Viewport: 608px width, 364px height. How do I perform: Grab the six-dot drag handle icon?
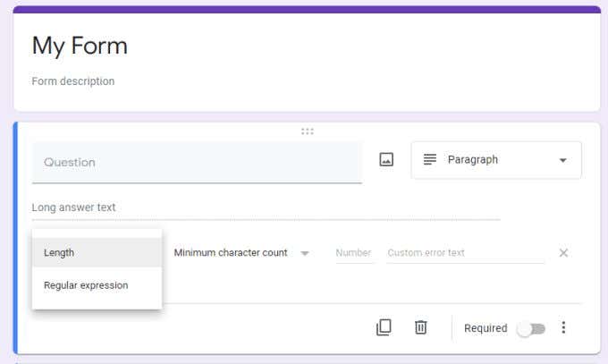pos(308,131)
